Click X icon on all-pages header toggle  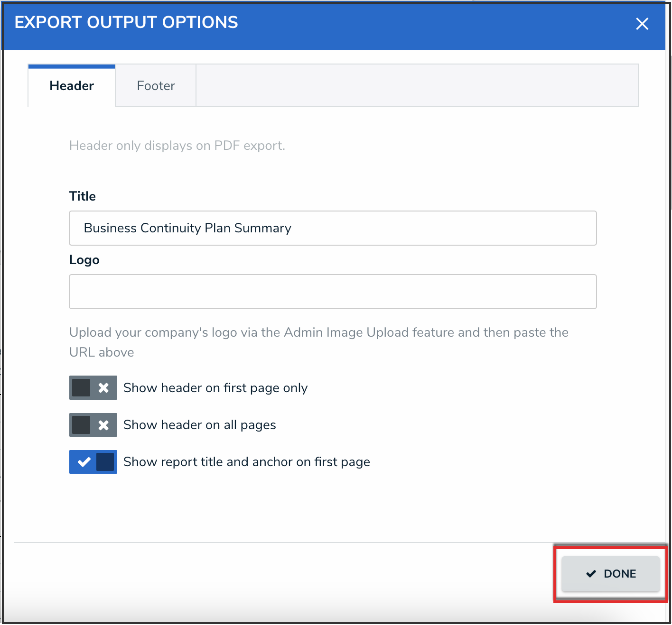103,425
